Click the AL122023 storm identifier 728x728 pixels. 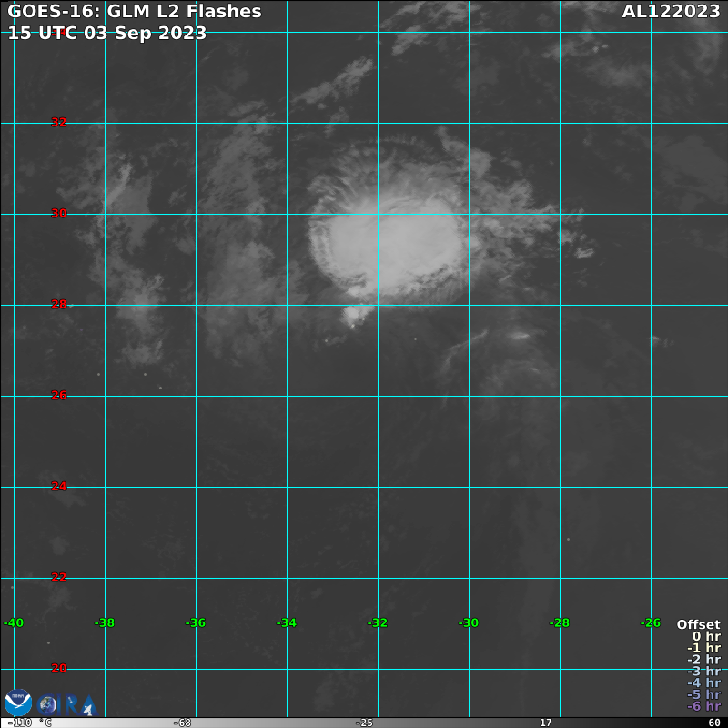coord(671,12)
